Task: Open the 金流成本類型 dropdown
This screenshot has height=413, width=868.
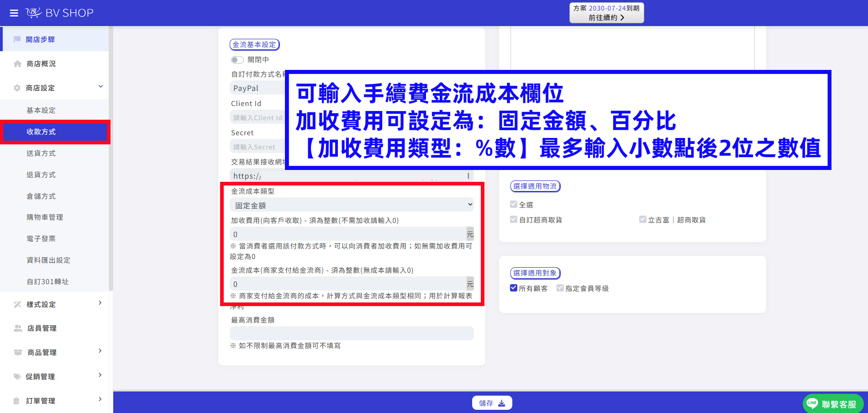Action: click(x=352, y=205)
